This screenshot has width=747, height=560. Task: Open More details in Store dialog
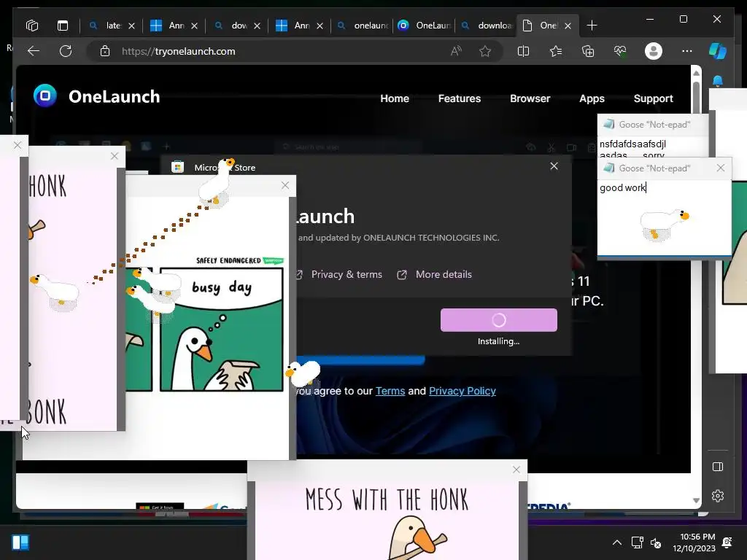pos(434,274)
